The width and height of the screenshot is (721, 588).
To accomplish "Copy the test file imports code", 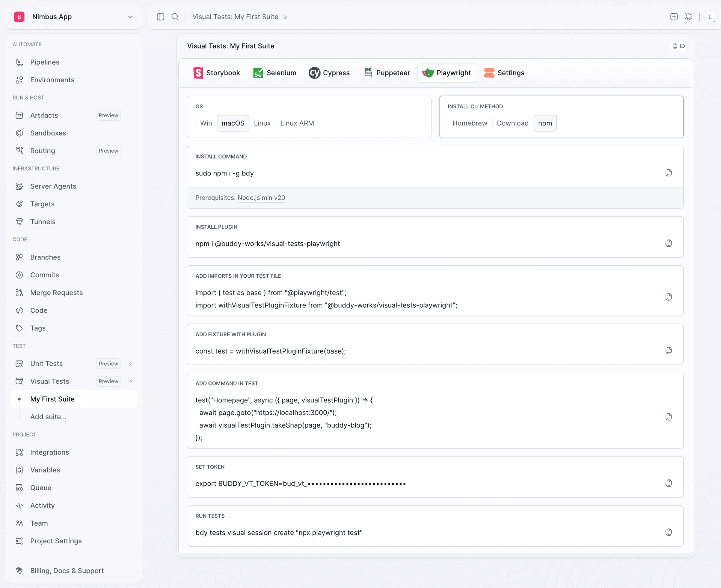I will 668,297.
